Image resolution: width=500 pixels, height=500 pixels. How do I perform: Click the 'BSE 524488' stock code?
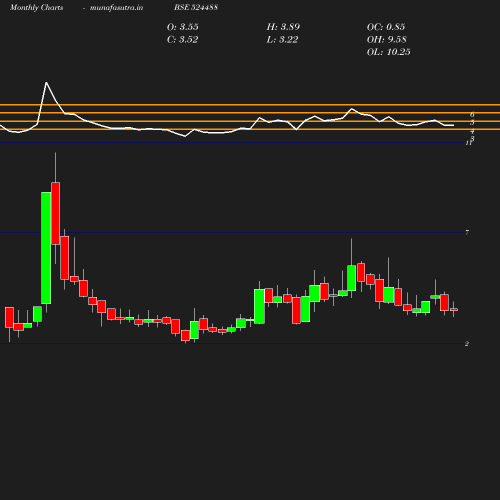click(196, 7)
